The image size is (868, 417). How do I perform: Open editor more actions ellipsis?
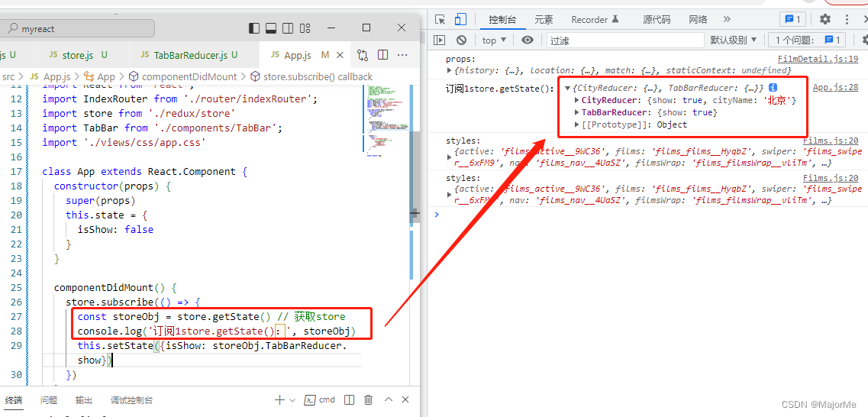(402, 55)
